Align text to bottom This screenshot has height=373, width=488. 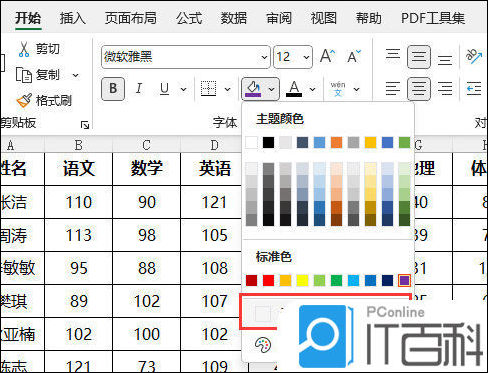click(x=445, y=60)
